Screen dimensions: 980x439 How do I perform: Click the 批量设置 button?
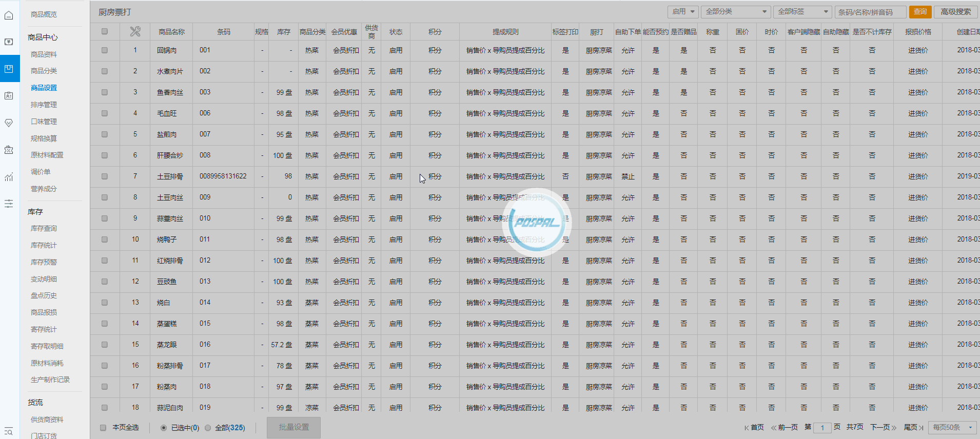293,427
